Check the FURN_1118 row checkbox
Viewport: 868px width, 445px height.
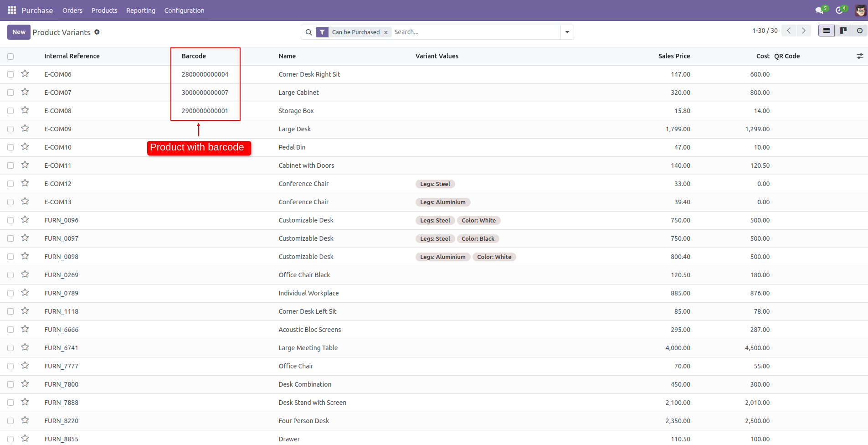[10, 311]
